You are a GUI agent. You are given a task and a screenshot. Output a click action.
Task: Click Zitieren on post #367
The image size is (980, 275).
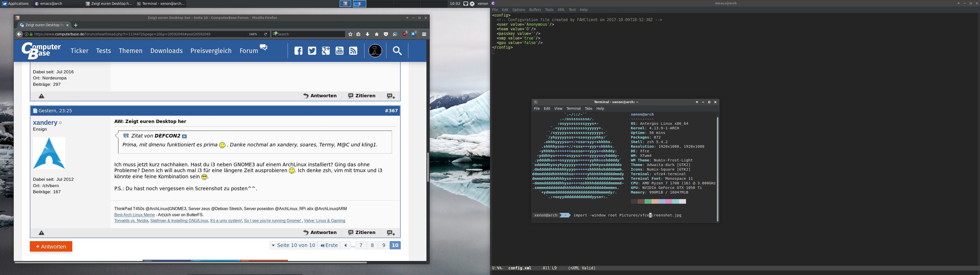pos(362,232)
